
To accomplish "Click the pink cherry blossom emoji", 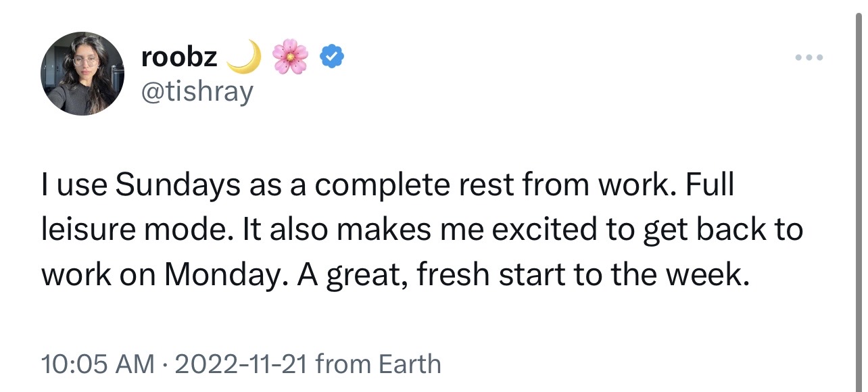I will 290,57.
